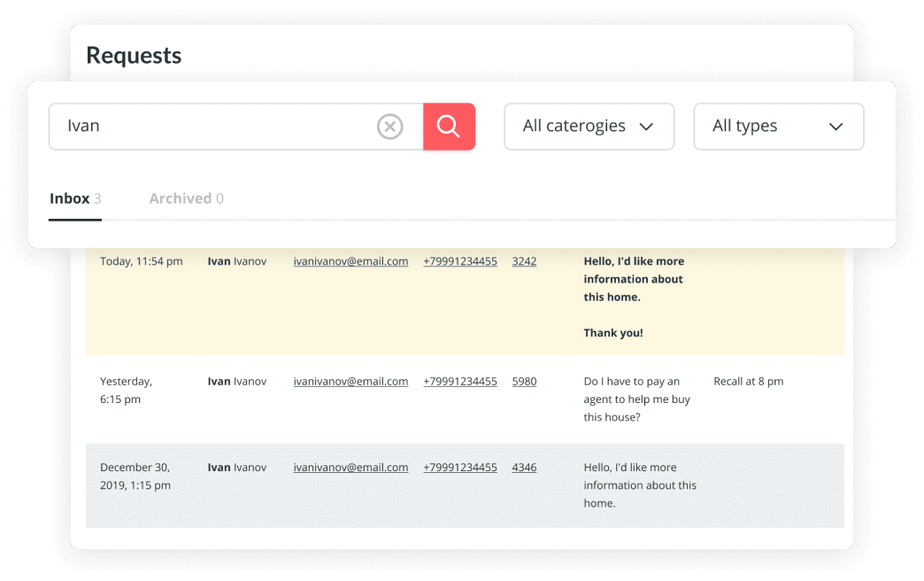Open the All types dropdown
924x581 pixels.
(778, 127)
